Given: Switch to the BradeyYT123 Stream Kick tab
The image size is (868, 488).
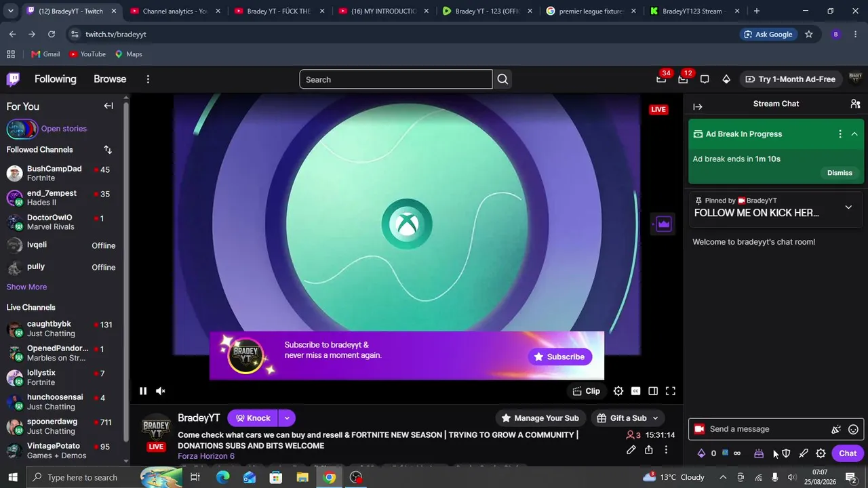Looking at the screenshot, I should coord(695,11).
